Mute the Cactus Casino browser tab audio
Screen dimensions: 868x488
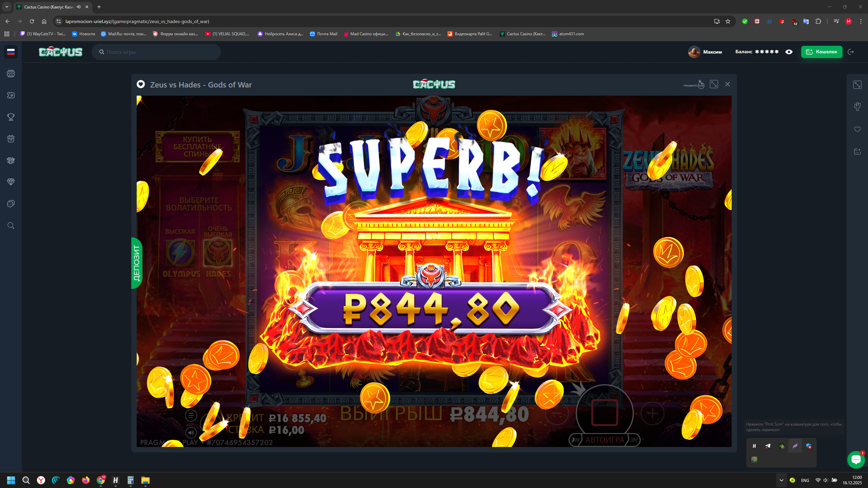79,7
